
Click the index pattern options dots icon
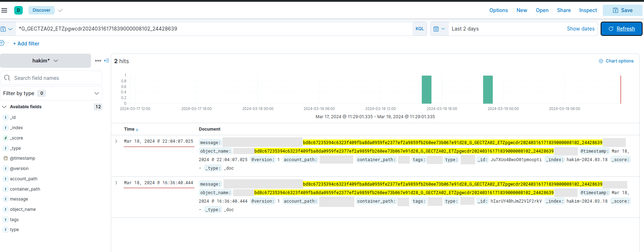pos(98,61)
